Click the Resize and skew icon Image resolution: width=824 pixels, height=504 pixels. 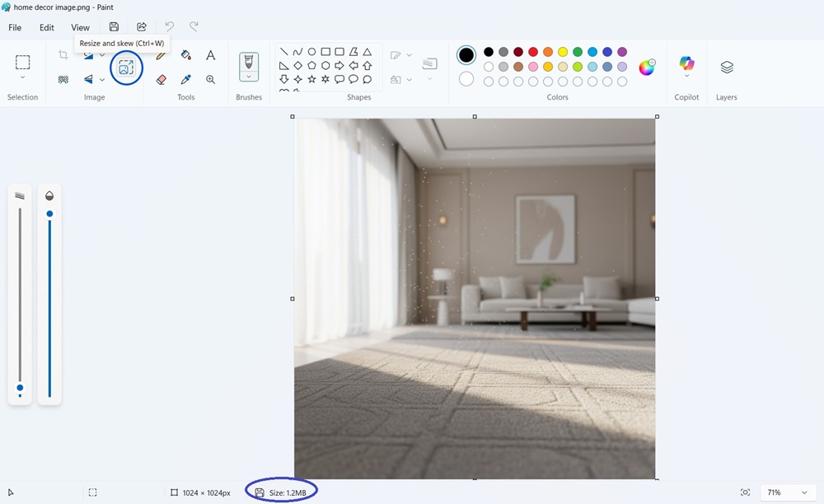[x=126, y=68]
